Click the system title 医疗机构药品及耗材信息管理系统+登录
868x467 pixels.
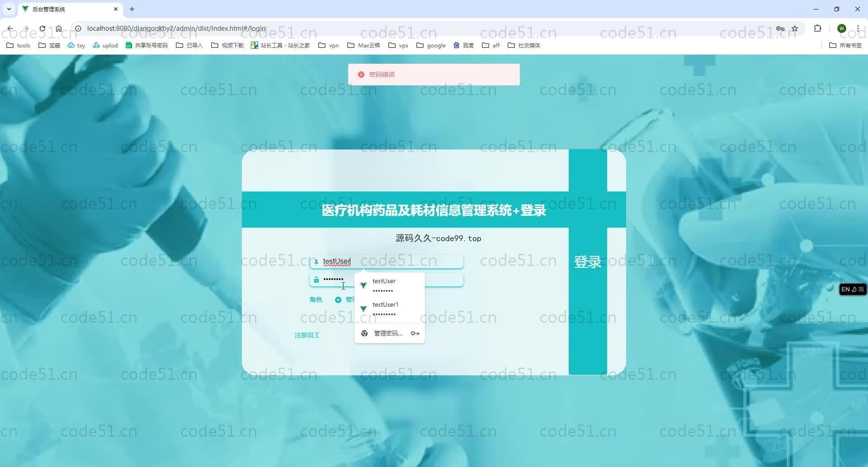coord(434,210)
